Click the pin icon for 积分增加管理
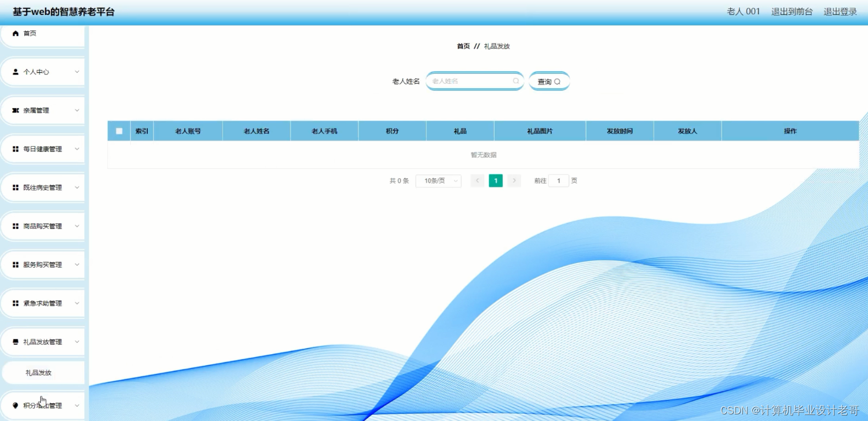This screenshot has height=421, width=868. (15, 406)
